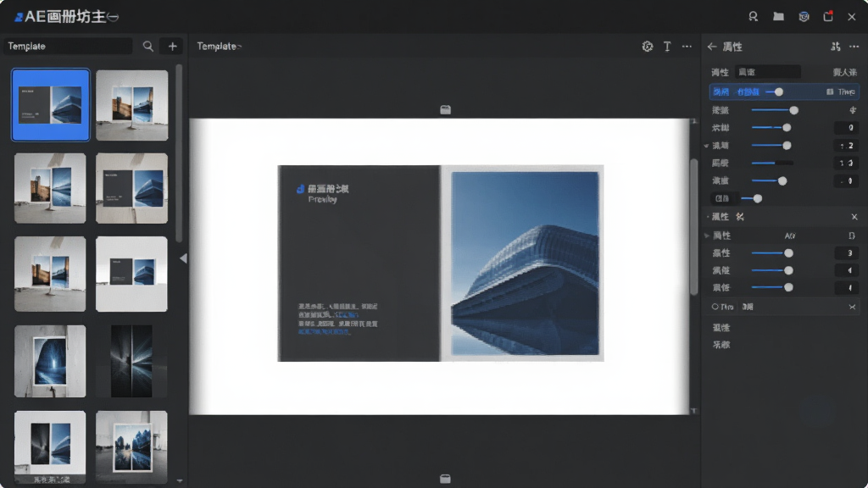Click the Template search input field

point(69,47)
